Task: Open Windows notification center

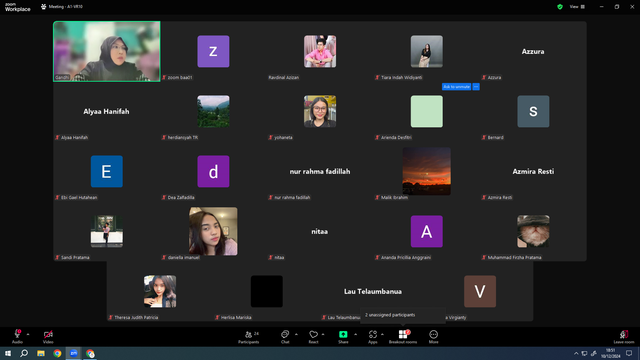Action: [629, 353]
